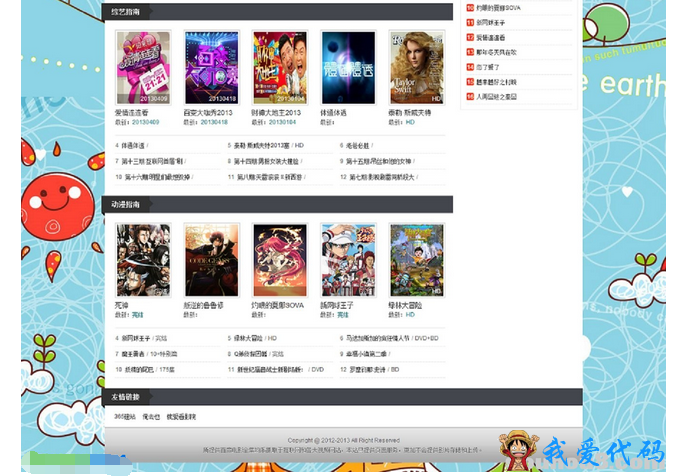Click the 死神 title under its poster

(121, 305)
